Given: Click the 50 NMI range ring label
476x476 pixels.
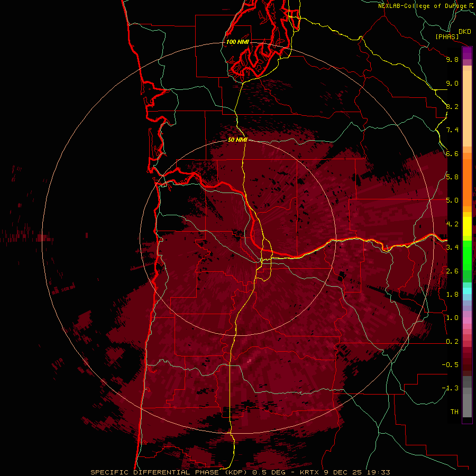Looking at the screenshot, I should 237,140.
